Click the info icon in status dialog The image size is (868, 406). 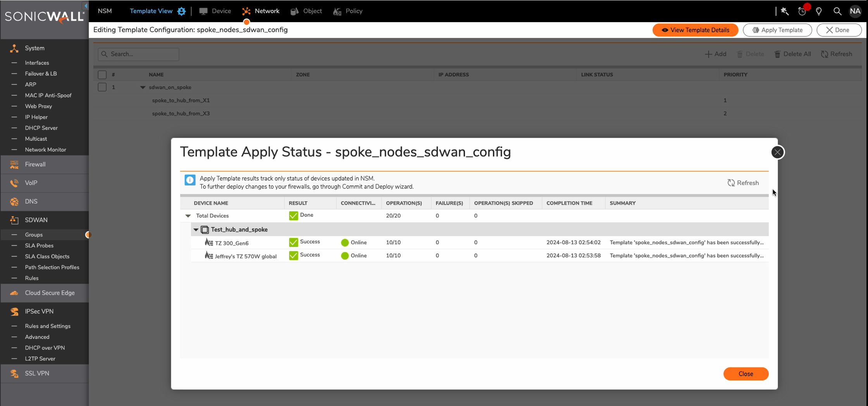(190, 180)
